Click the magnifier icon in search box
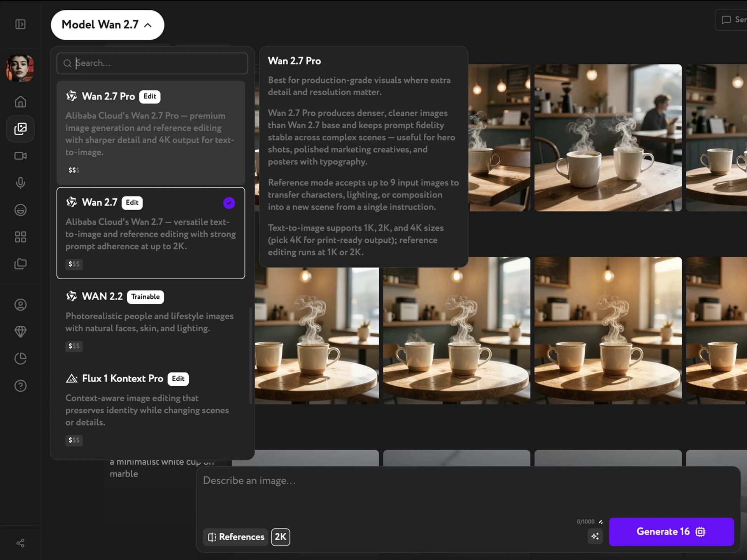The image size is (747, 560). tap(67, 63)
